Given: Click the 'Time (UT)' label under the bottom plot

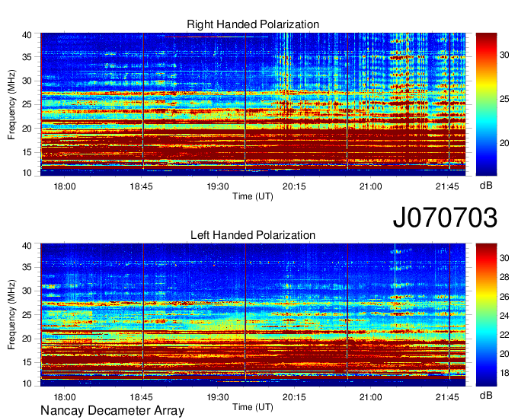Looking at the screenshot, I should coord(253,407).
